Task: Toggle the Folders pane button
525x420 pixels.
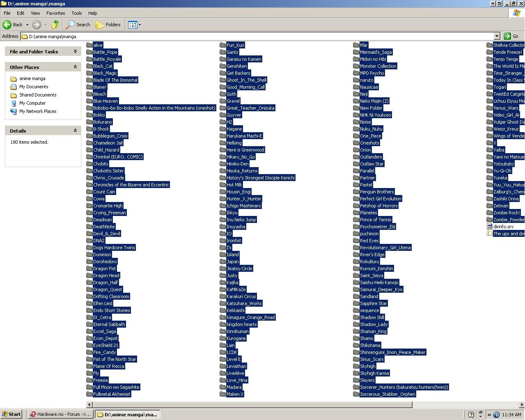Action: tap(108, 25)
